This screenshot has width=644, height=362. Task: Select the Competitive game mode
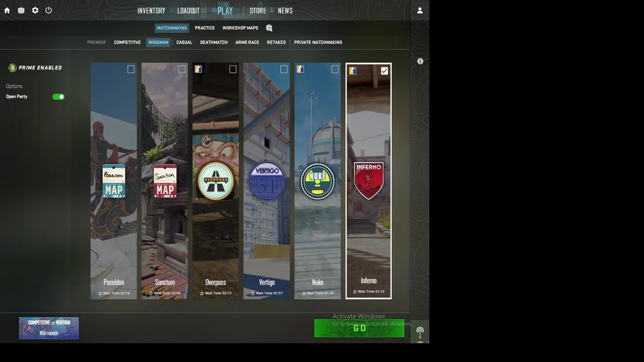click(127, 42)
